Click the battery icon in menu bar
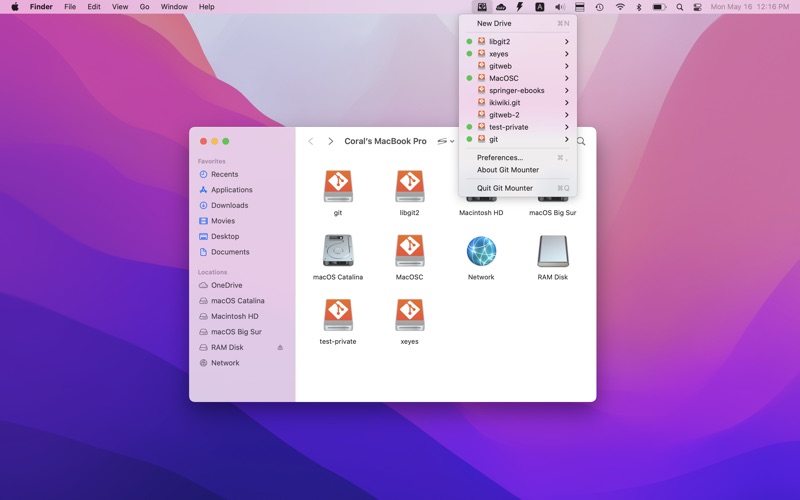The image size is (800, 500). point(659,7)
